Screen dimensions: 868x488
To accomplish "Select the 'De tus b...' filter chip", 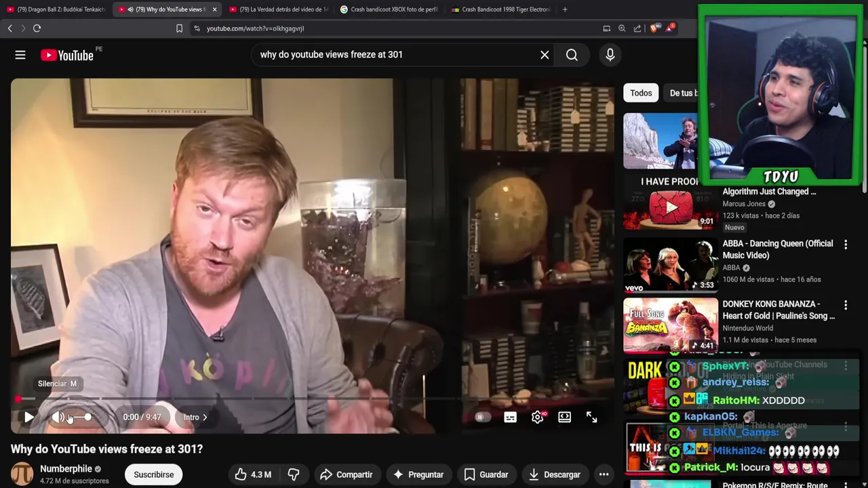I will tap(681, 93).
